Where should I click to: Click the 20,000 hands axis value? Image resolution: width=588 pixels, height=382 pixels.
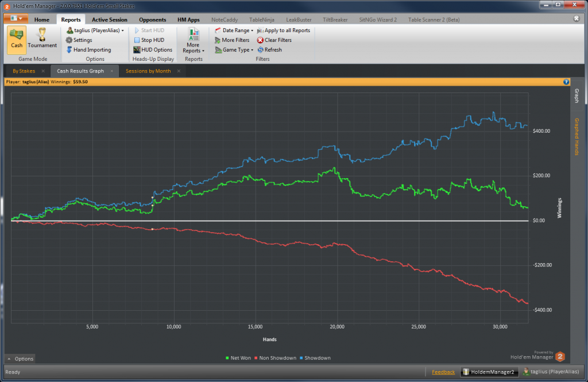click(x=336, y=327)
